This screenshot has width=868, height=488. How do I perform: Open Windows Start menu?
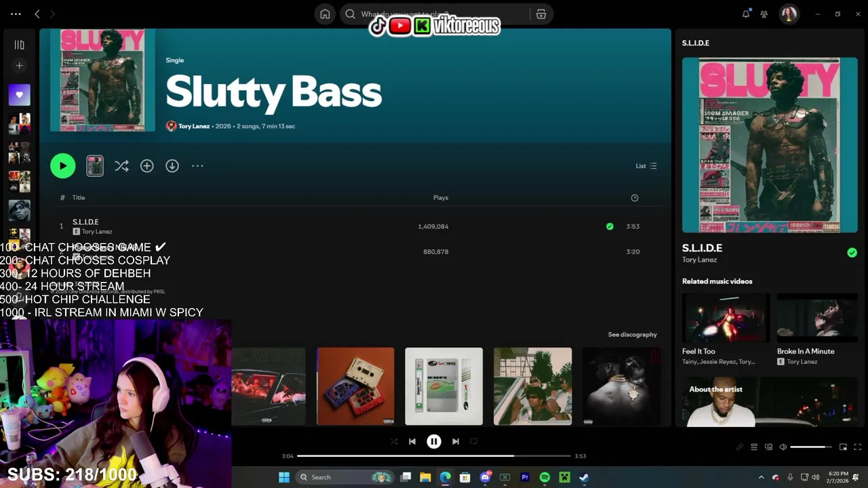284,477
